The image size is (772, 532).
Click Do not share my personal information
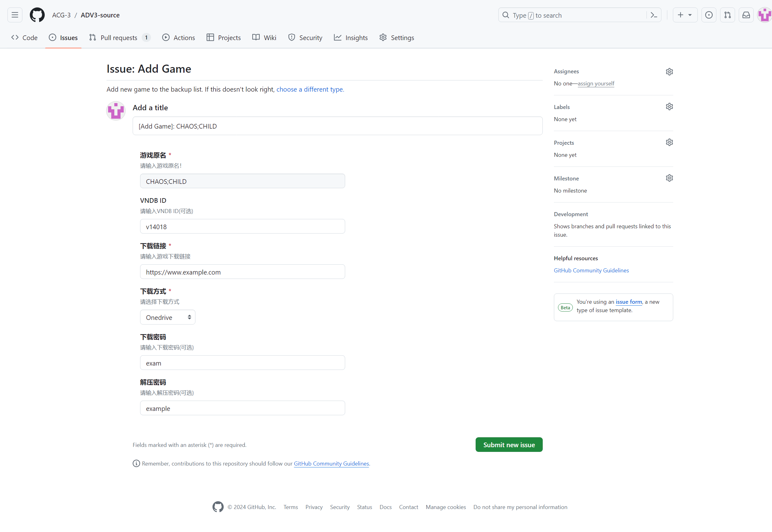click(x=520, y=507)
